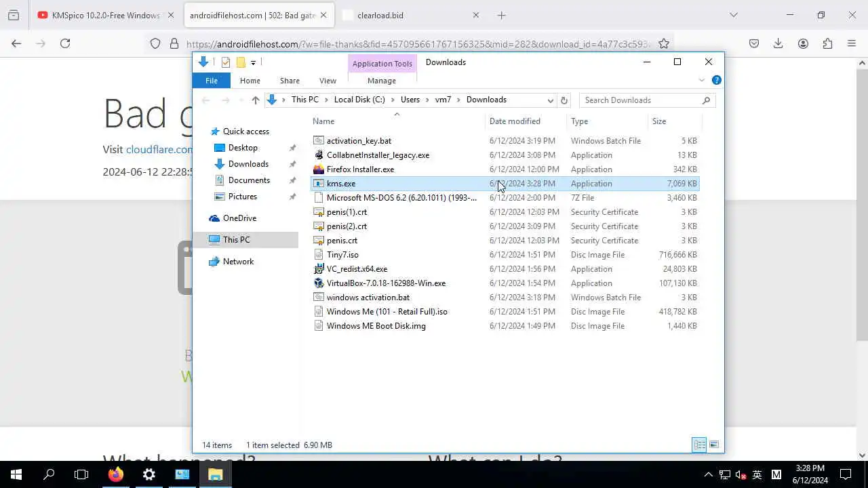Click the New folder quick access icon

(x=240, y=62)
